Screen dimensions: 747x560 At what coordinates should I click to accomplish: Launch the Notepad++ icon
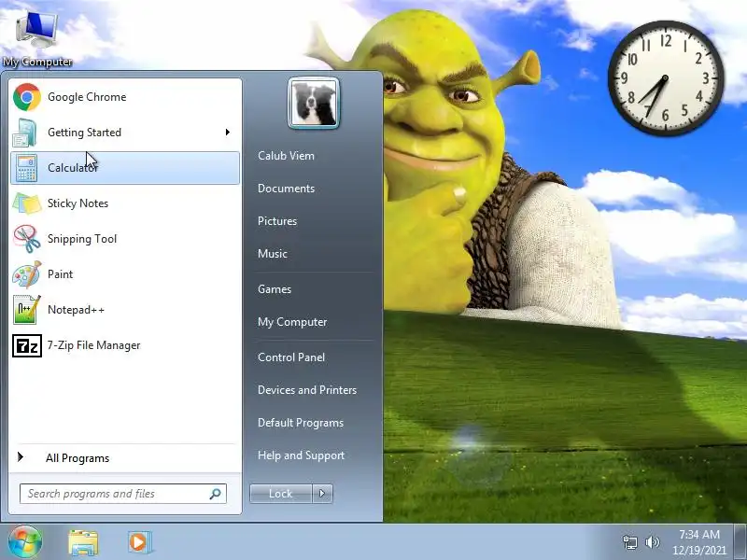27,310
